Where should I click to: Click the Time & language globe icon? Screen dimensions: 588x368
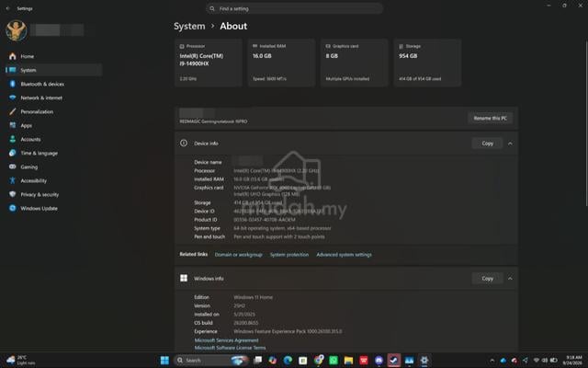click(12, 154)
